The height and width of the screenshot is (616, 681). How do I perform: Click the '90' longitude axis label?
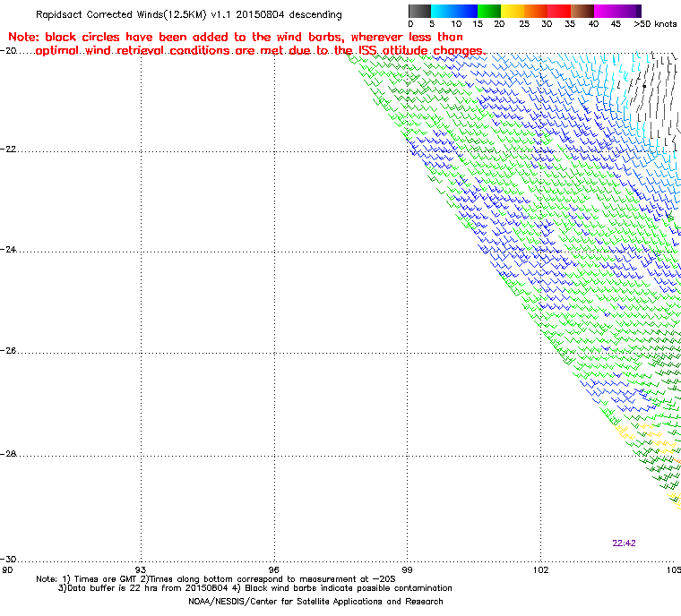tap(7, 570)
